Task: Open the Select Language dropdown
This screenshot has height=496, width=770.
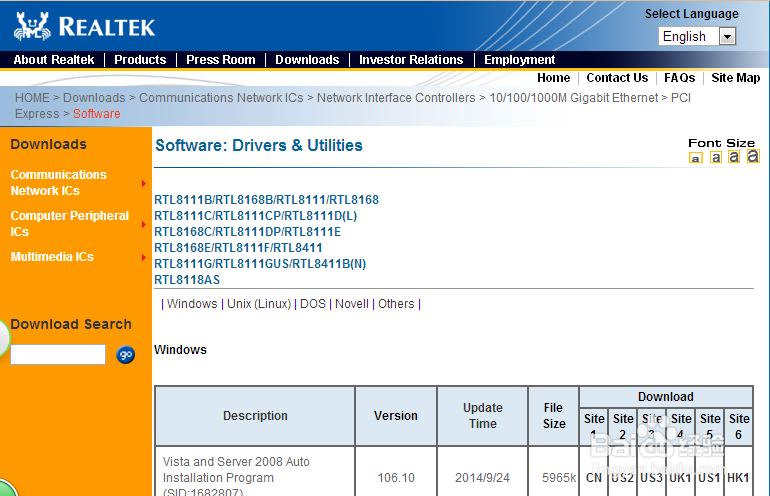Action: (x=697, y=36)
